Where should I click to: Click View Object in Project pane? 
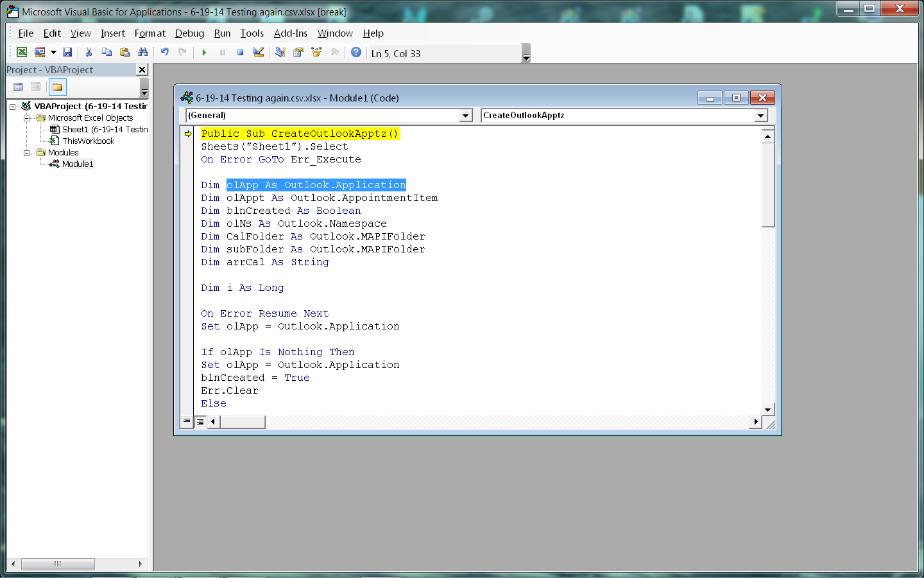click(x=36, y=87)
